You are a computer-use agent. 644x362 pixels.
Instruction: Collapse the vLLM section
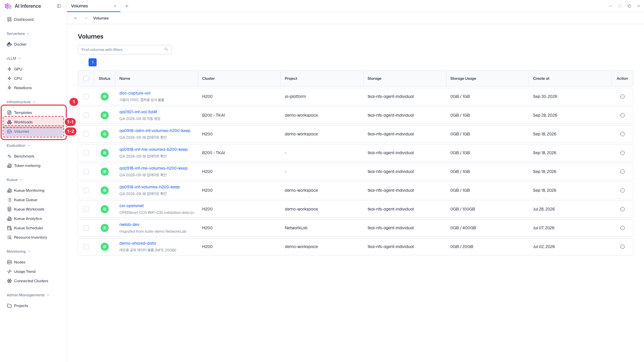pos(14,58)
